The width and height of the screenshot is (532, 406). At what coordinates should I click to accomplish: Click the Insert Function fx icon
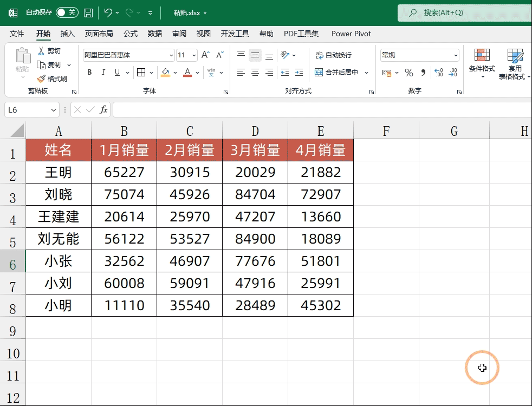coord(103,110)
